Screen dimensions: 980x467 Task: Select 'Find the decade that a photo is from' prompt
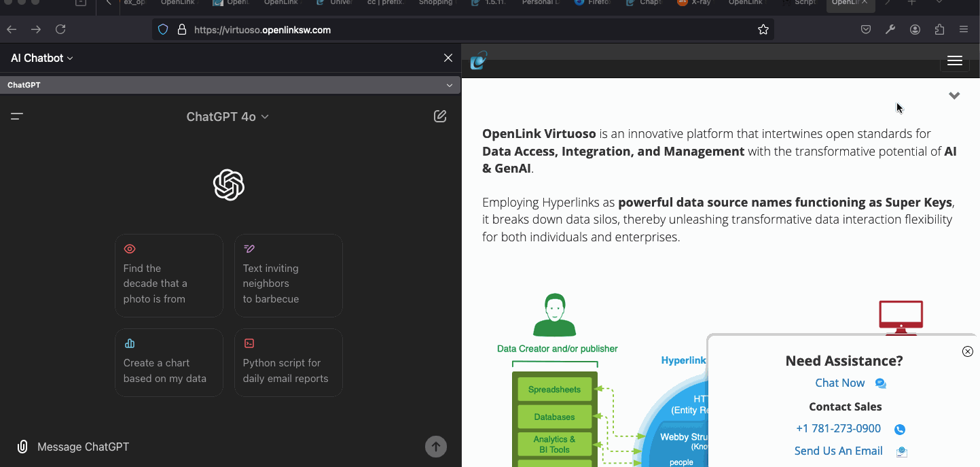pyautogui.click(x=169, y=275)
